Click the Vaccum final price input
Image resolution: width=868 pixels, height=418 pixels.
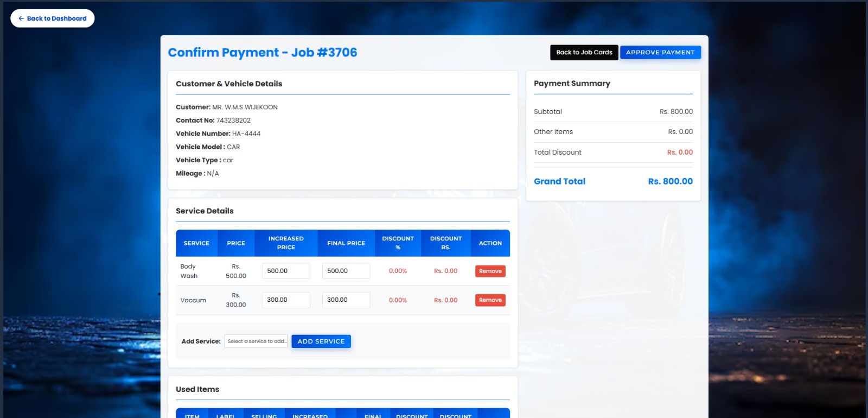coord(346,300)
